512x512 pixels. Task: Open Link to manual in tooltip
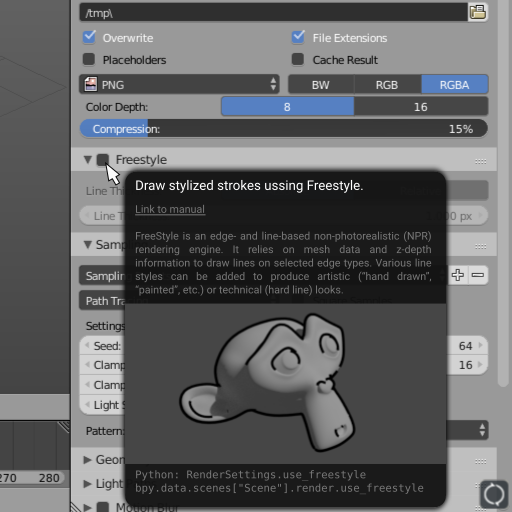(170, 209)
